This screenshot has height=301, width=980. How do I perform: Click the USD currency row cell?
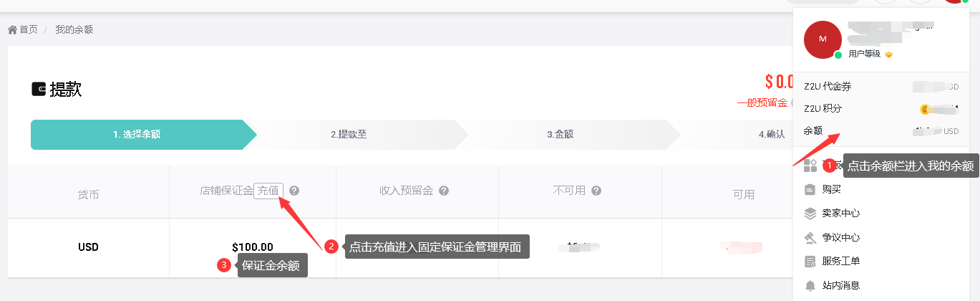[88, 247]
